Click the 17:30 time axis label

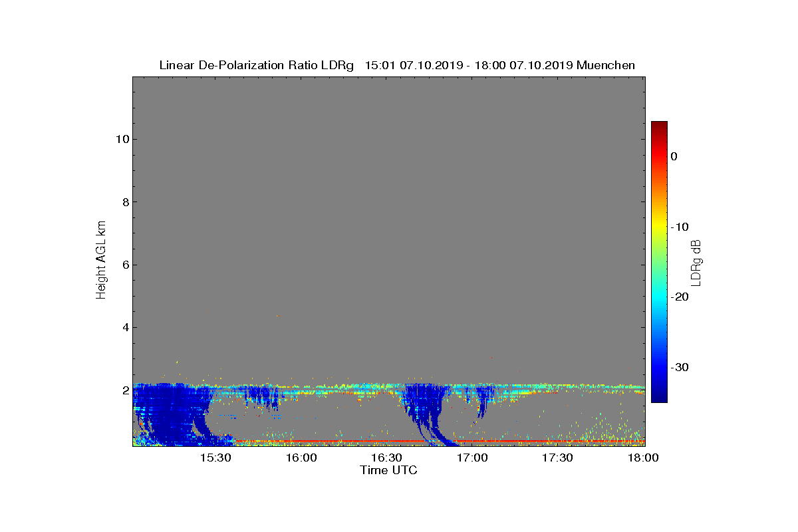pos(557,458)
